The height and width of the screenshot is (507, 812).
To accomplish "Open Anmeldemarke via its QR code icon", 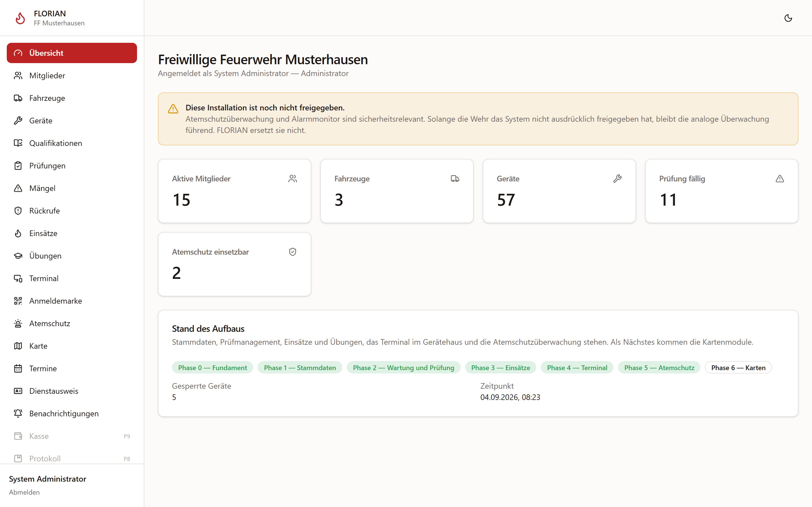I will click(18, 301).
